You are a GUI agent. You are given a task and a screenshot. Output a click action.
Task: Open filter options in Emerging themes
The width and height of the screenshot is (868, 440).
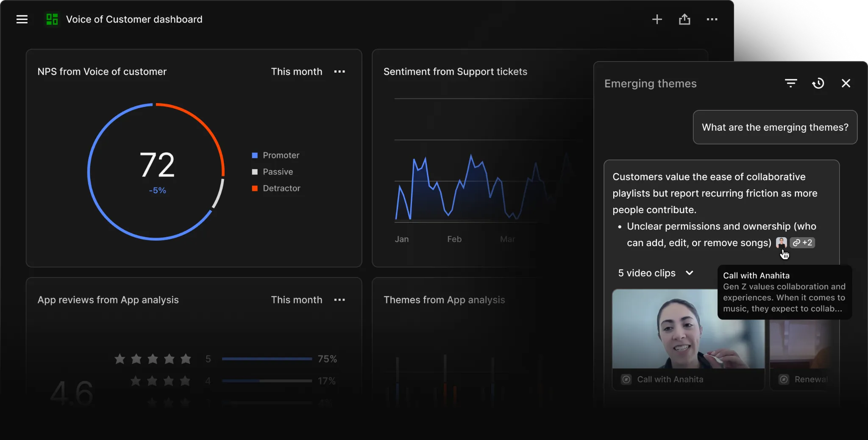pos(791,83)
